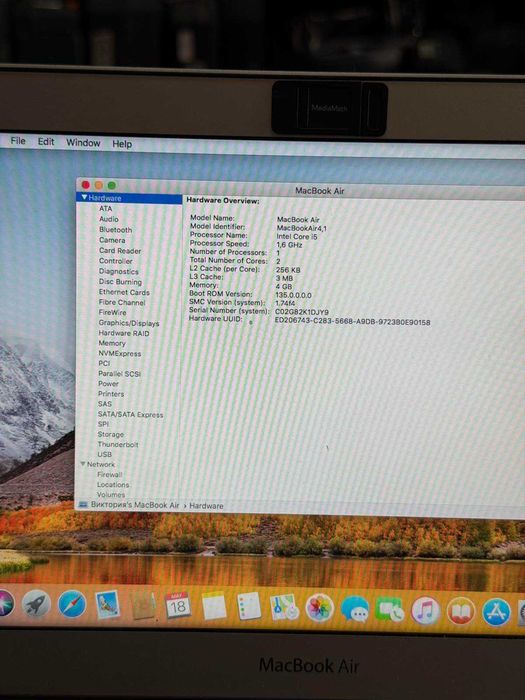Zoom the window with green button
This screenshot has width=525, height=700.
112,185
